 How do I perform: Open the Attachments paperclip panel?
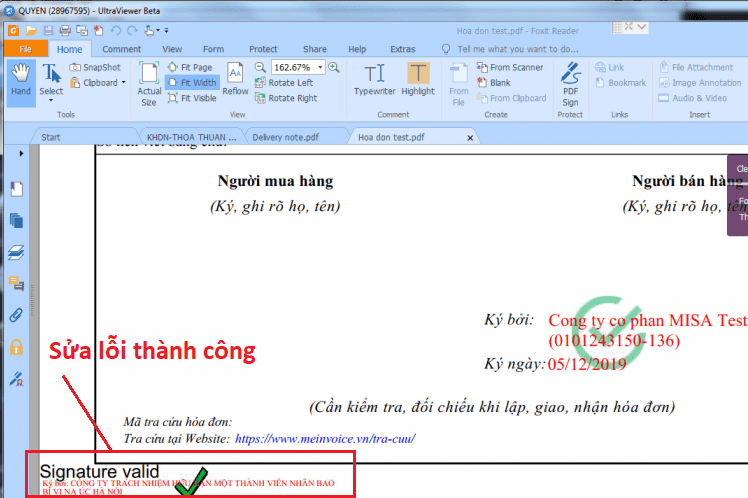coord(17,315)
